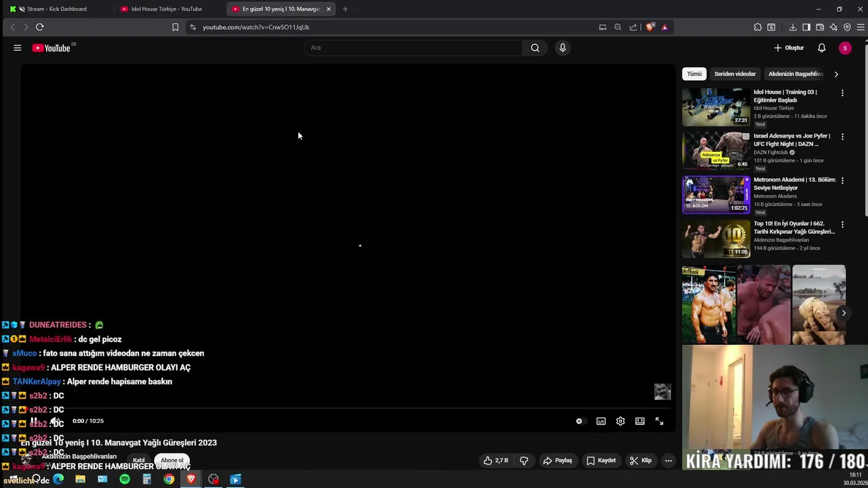
Task: Close the current En güzel 10 yeniş tab
Action: coord(328,9)
